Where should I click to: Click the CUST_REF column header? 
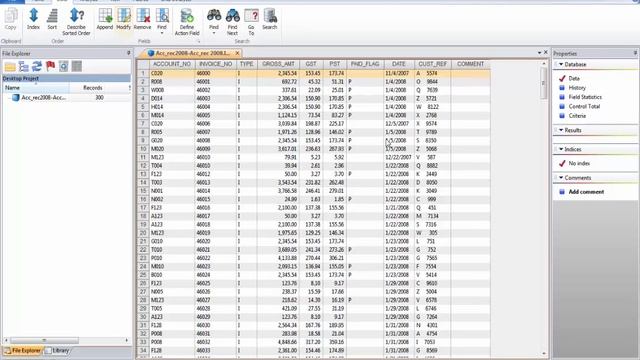point(432,64)
